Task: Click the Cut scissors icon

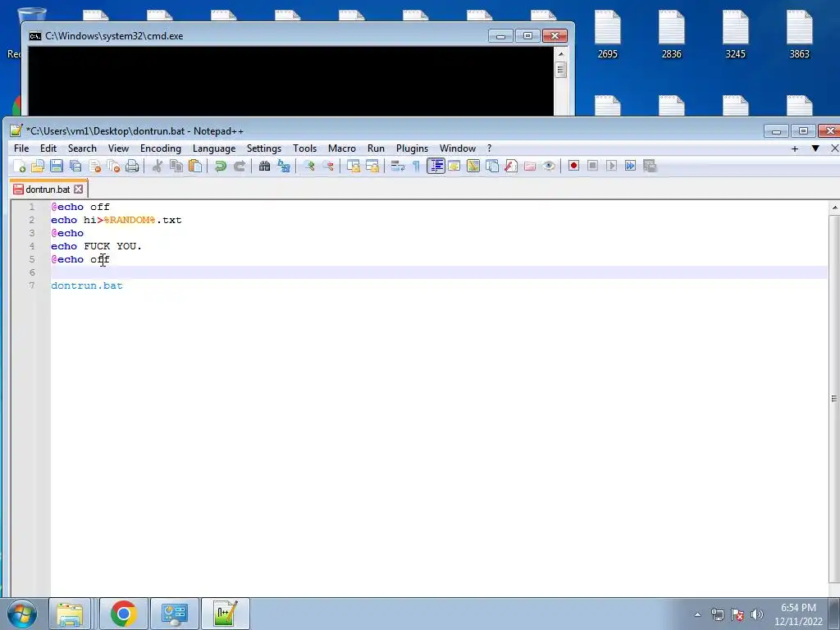Action: coord(157,166)
